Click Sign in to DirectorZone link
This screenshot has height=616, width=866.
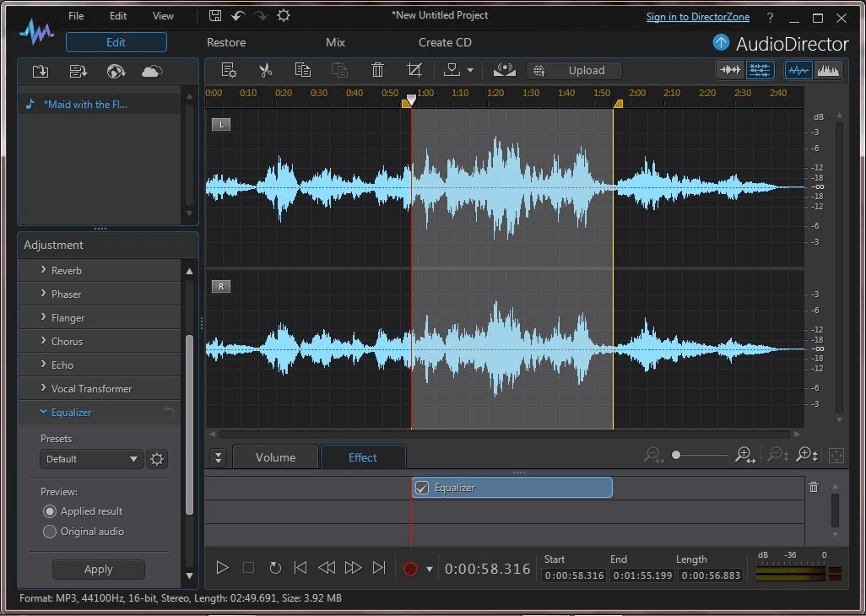tap(698, 17)
